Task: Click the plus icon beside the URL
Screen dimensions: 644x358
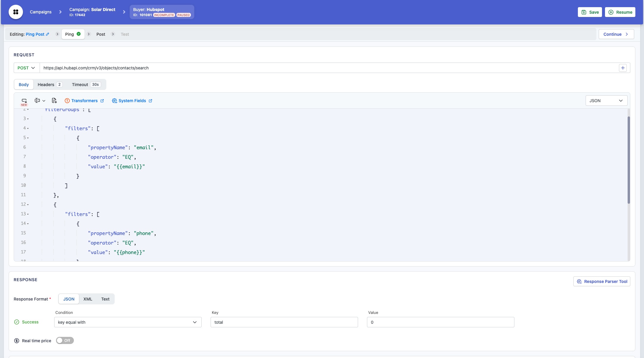Action: (x=623, y=68)
